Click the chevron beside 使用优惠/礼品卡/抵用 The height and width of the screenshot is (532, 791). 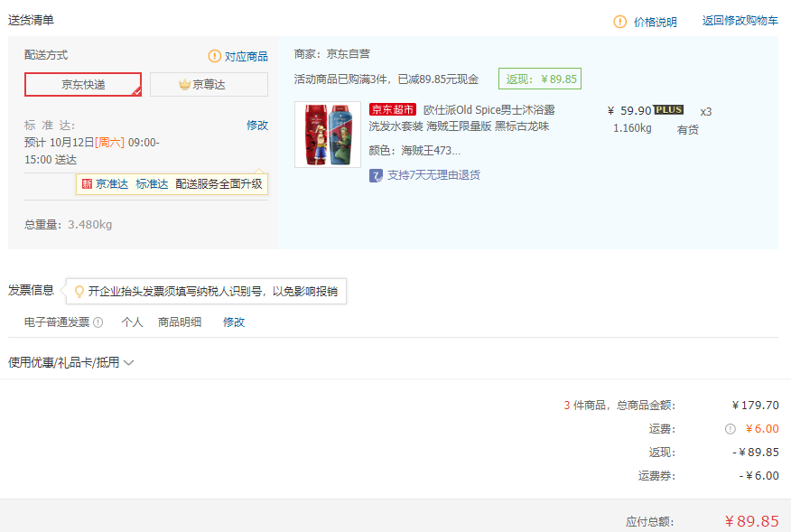(128, 362)
